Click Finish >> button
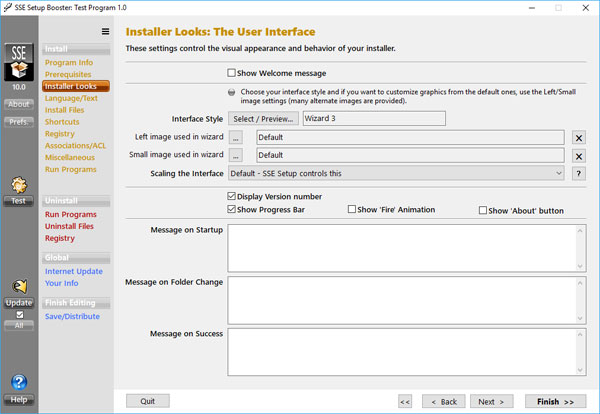The height and width of the screenshot is (414, 600). [556, 401]
